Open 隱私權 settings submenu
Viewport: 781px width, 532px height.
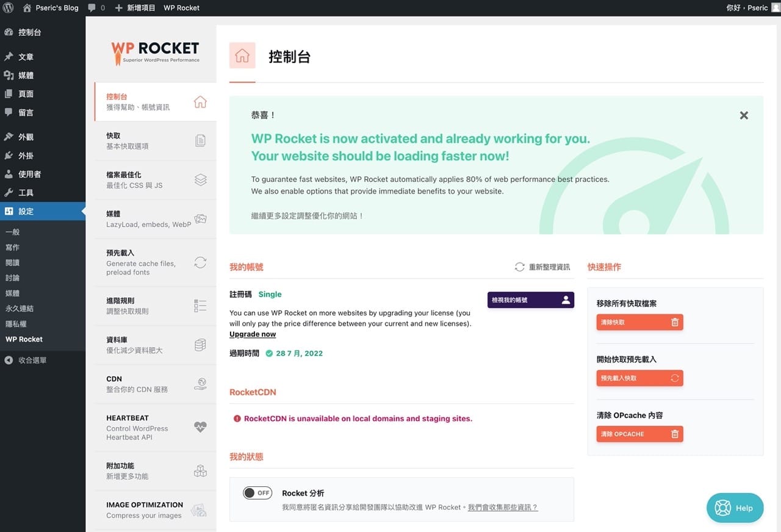coord(16,323)
